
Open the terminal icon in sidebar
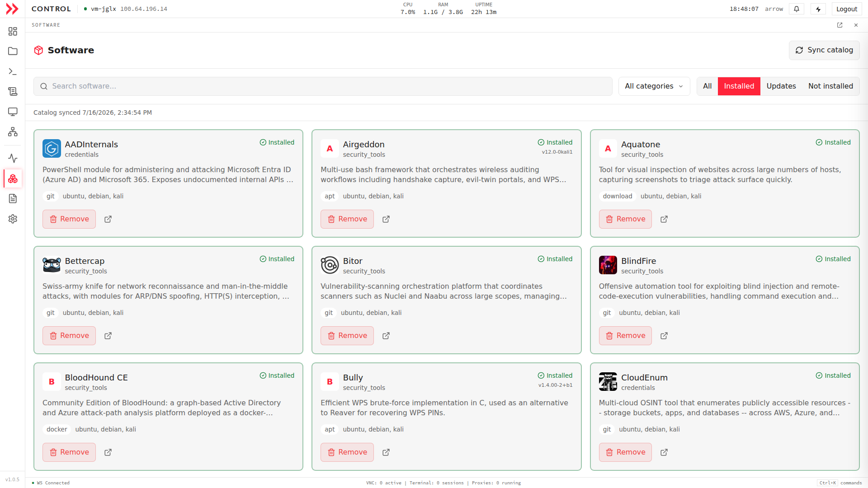pyautogui.click(x=13, y=71)
